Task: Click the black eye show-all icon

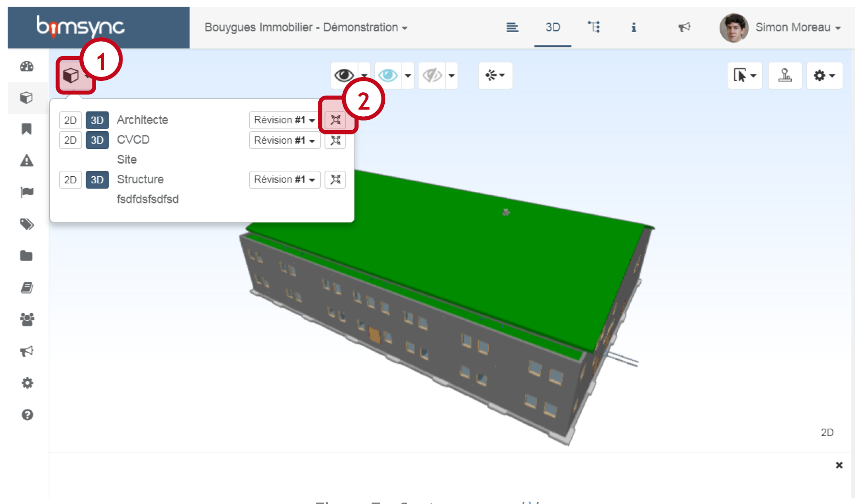Action: (x=344, y=75)
